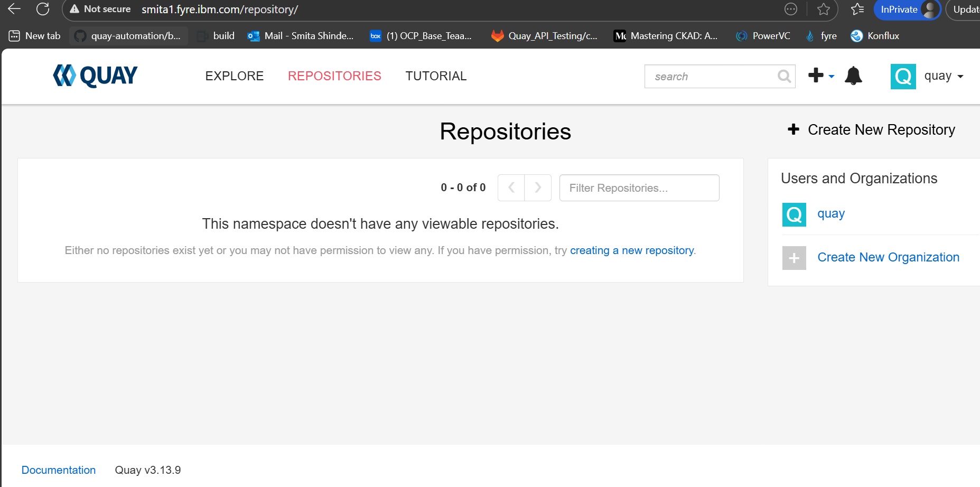980x487 pixels.
Task: Click the Repositories page heading
Action: click(x=506, y=132)
